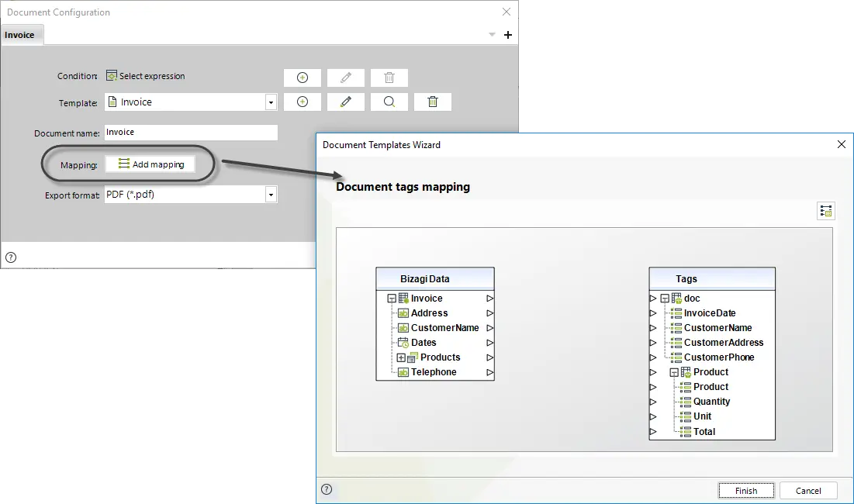Image resolution: width=854 pixels, height=504 pixels.
Task: Cancel the Document Templates Wizard
Action: click(808, 490)
